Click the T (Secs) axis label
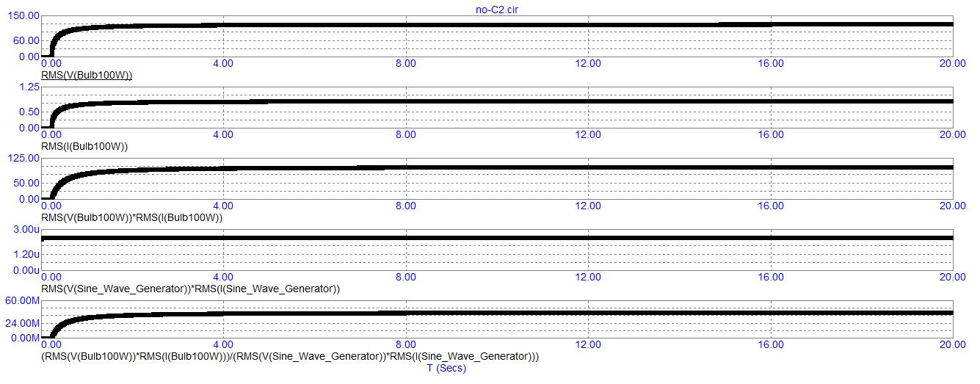This screenshot has width=980, height=384. [446, 369]
